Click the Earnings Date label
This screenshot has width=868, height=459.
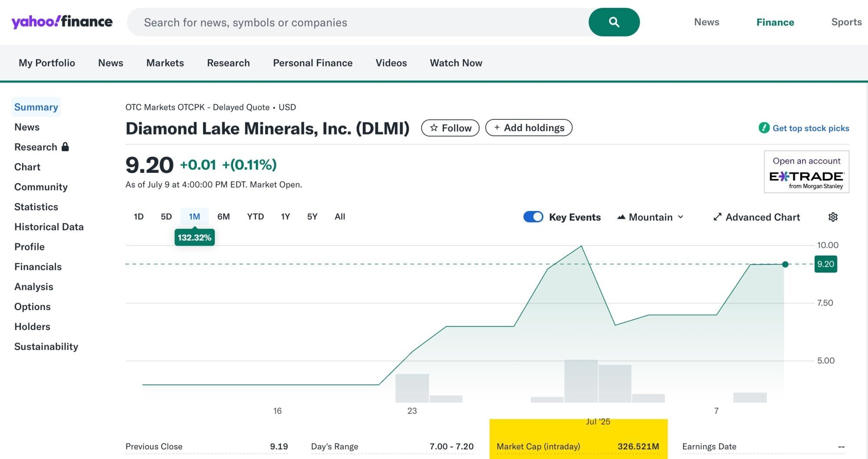pyautogui.click(x=709, y=446)
